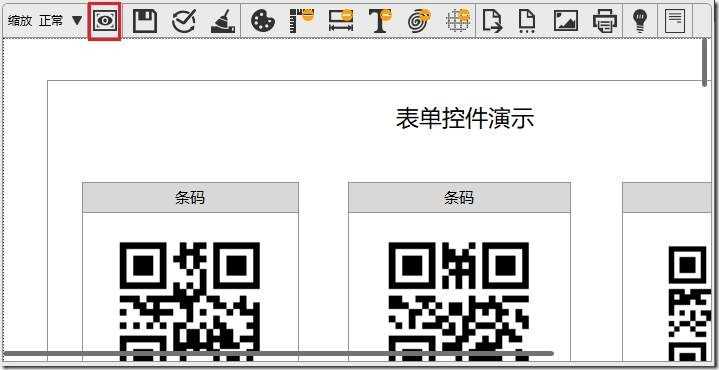This screenshot has height=370, width=719.
Task: Click the 表单控件演示 title text
Action: tap(465, 119)
